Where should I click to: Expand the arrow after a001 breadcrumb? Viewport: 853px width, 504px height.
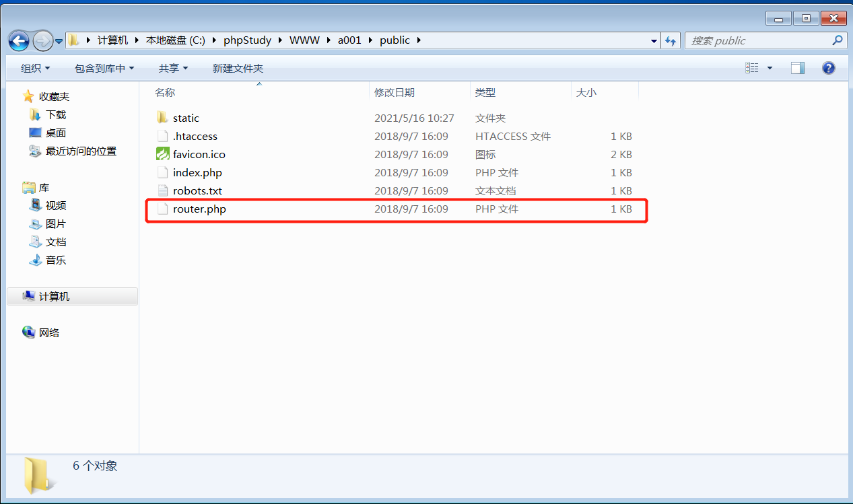[x=370, y=40]
